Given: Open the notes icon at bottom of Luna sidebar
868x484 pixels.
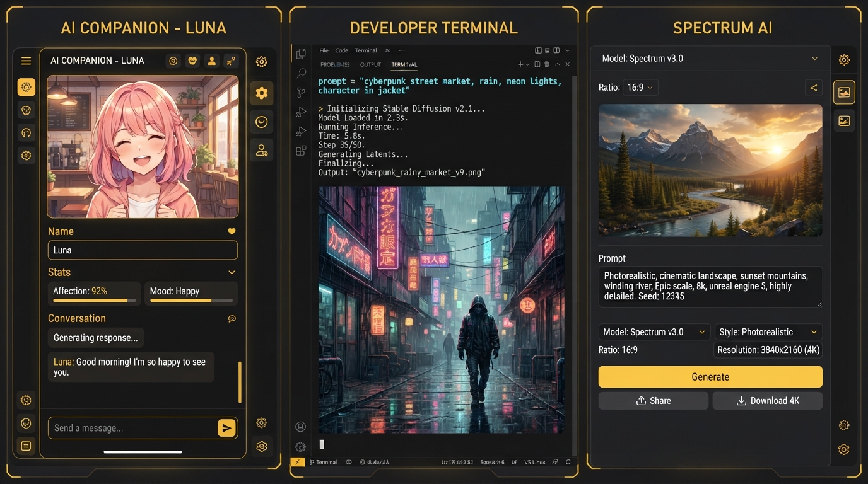Looking at the screenshot, I should point(26,446).
